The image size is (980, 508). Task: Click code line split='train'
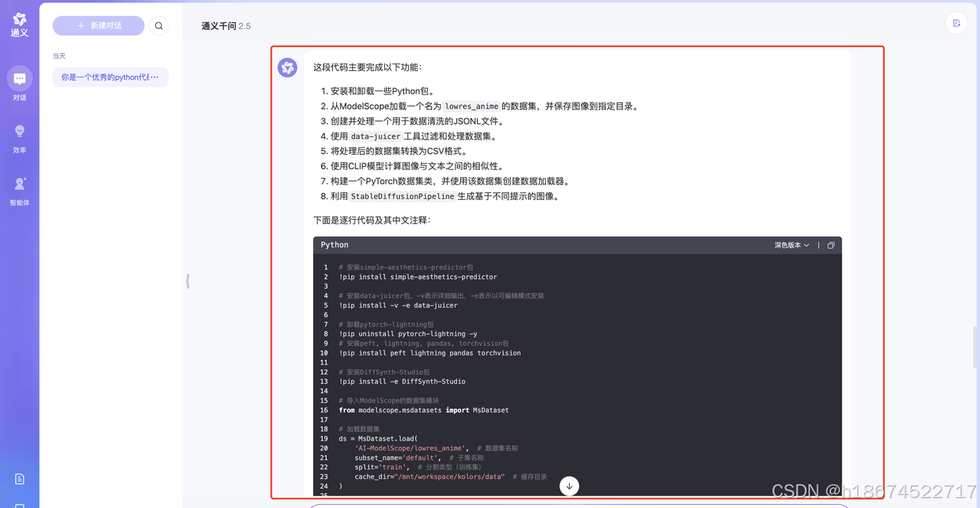382,467
